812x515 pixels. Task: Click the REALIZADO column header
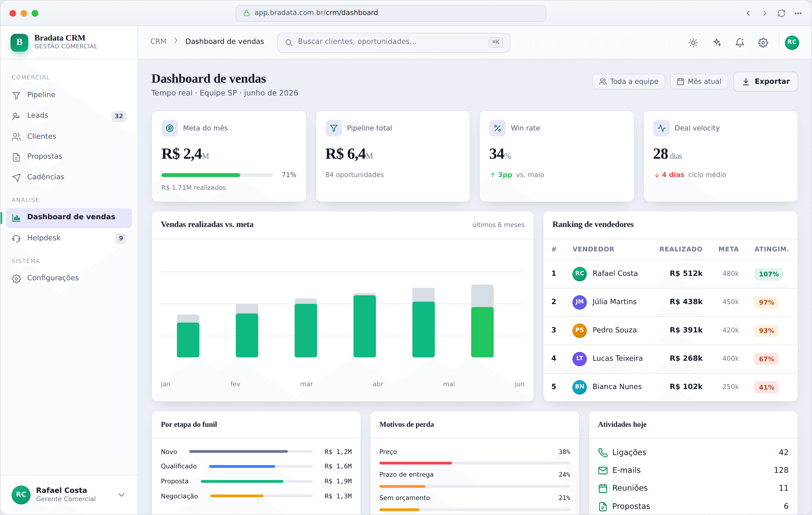coord(681,249)
